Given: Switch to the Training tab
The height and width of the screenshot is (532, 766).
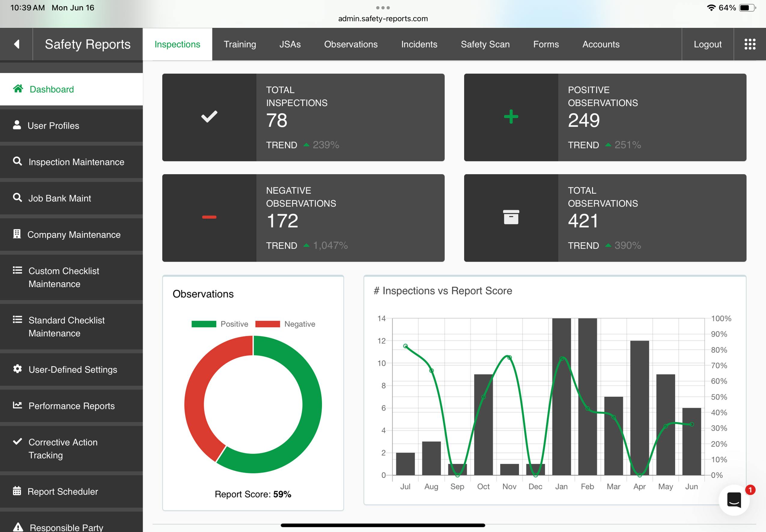Looking at the screenshot, I should click(240, 44).
